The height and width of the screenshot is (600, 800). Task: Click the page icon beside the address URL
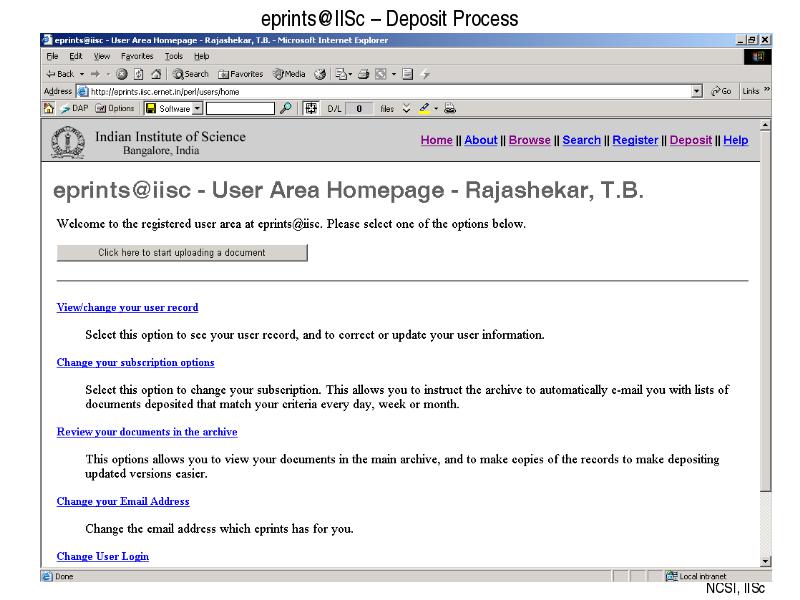click(x=82, y=91)
